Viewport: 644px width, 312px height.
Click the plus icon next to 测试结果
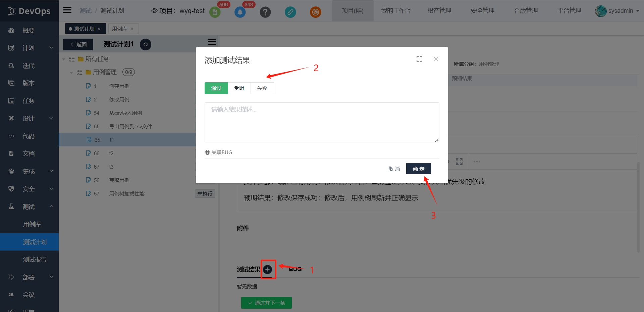coord(268,269)
